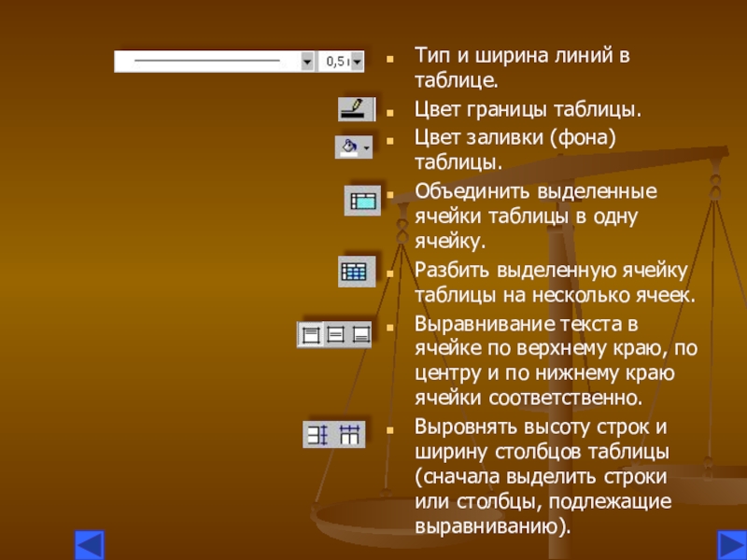
Task: Click the split cells icon
Action: (357, 272)
